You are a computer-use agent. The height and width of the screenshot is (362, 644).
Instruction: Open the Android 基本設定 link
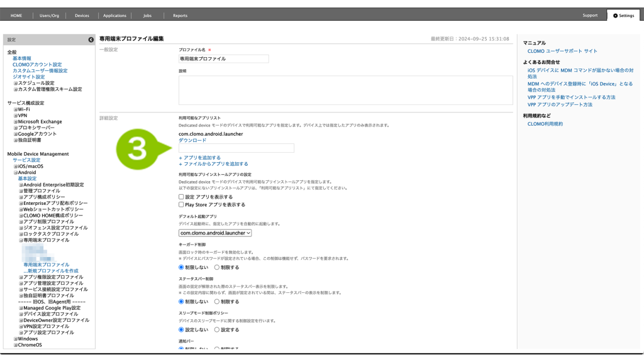pos(27,178)
